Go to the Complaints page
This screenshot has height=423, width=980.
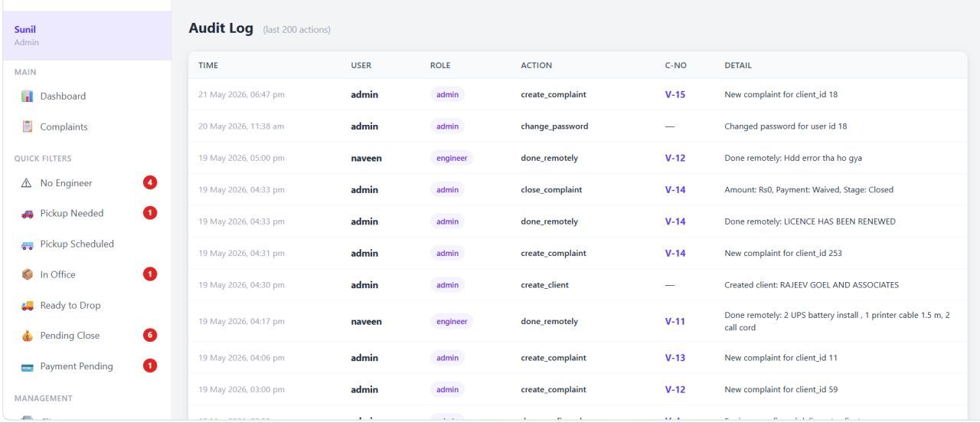(87, 127)
